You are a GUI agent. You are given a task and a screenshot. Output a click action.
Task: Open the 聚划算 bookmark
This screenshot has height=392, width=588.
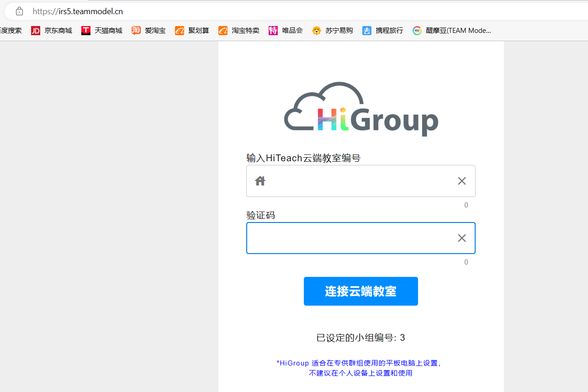click(x=192, y=31)
